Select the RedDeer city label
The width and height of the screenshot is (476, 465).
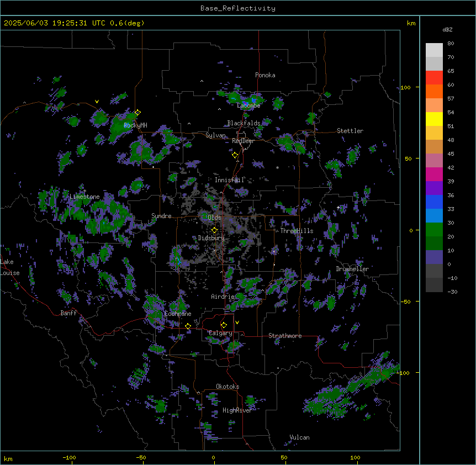(243, 141)
